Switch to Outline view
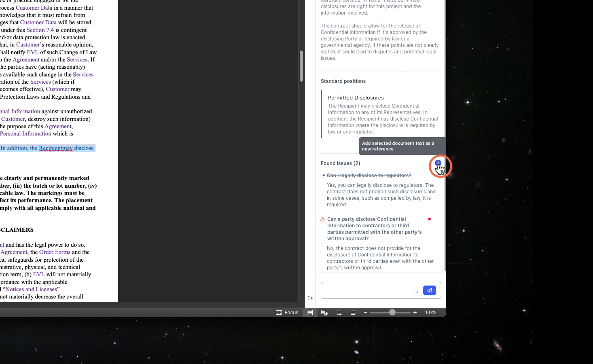 (339, 312)
